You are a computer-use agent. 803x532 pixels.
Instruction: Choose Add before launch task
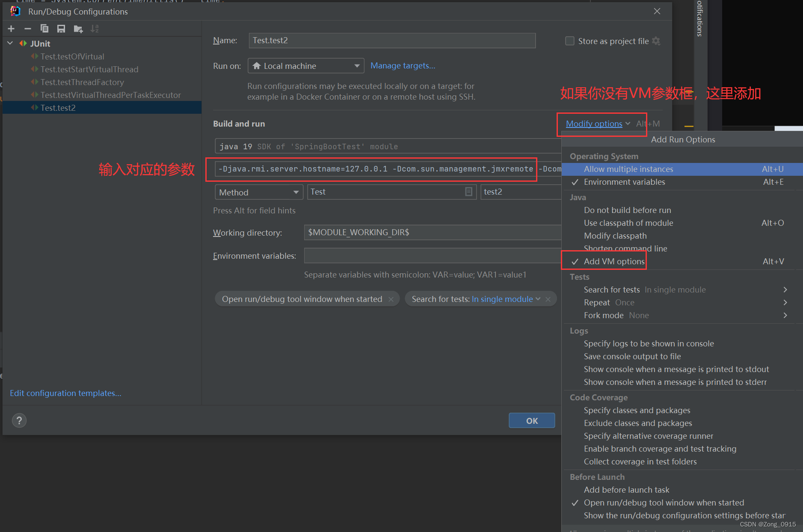682,490
